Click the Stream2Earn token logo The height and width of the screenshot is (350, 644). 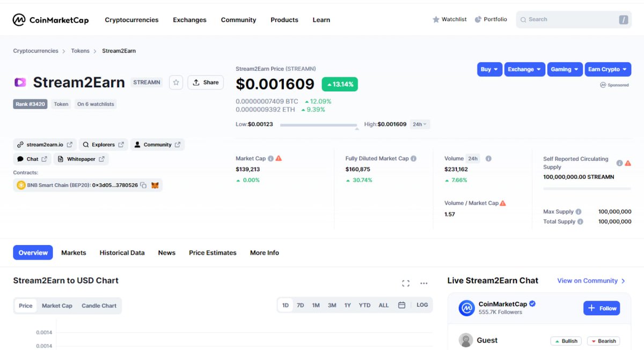click(20, 83)
